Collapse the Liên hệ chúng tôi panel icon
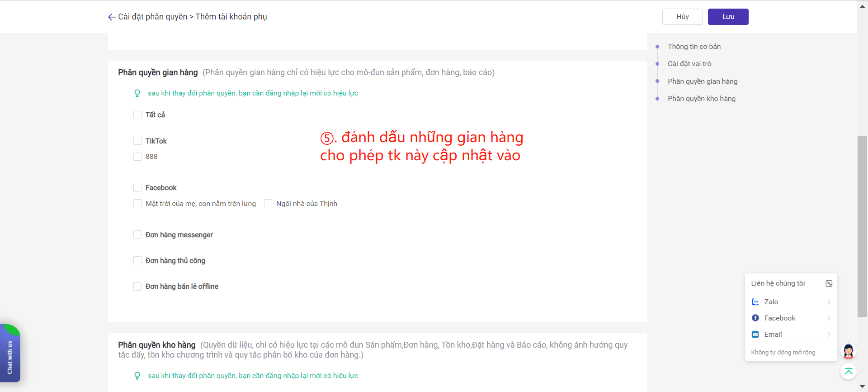 click(829, 283)
